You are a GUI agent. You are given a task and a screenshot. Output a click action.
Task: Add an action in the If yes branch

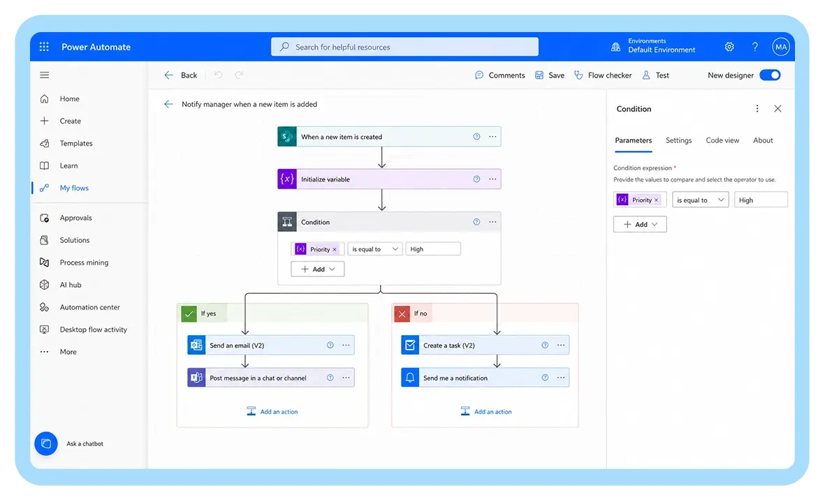tap(272, 411)
